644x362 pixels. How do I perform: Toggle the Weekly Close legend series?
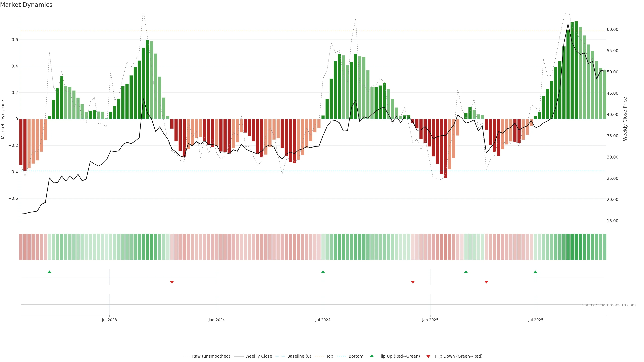[x=258, y=356]
